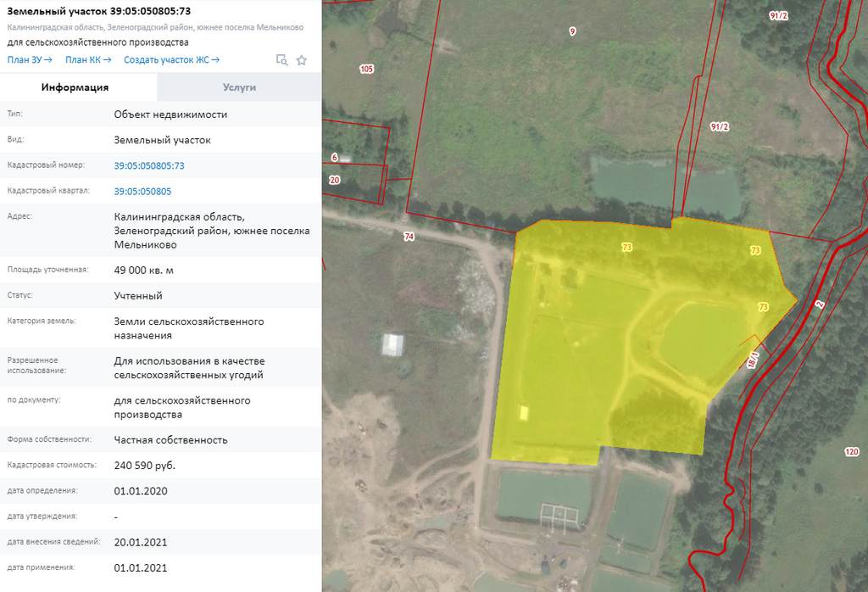Image resolution: width=868 pixels, height=592 pixels.
Task: Open the План ЗУ link
Action: point(30,59)
